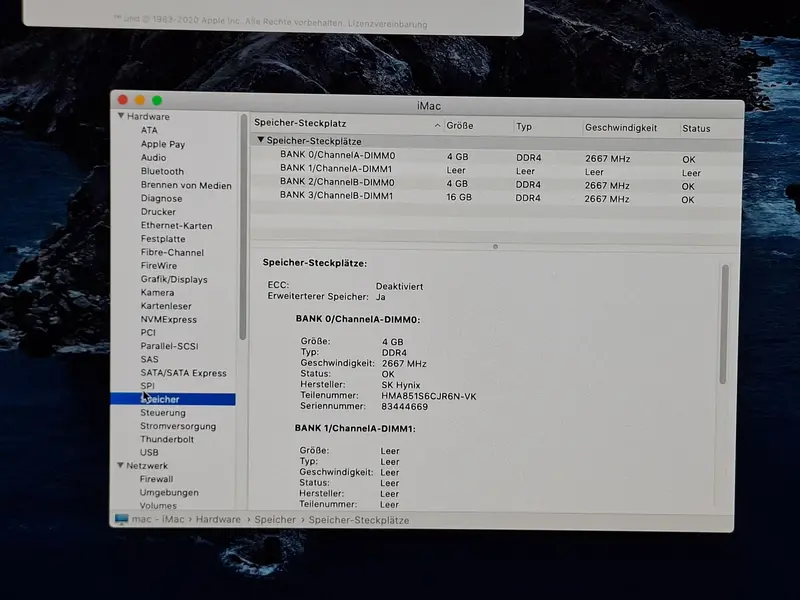Viewport: 800px width, 600px height.
Task: Open Festplatte in the sidebar
Action: coord(163,239)
